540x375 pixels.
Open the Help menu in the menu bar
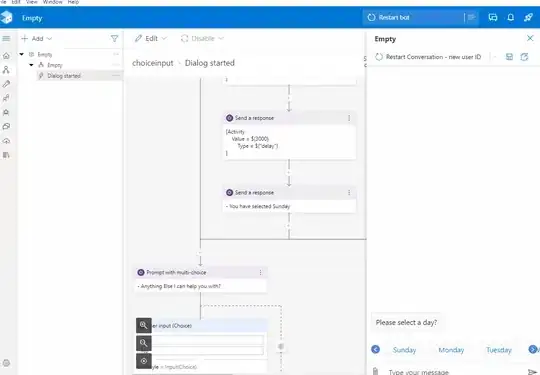pyautogui.click(x=73, y=2)
